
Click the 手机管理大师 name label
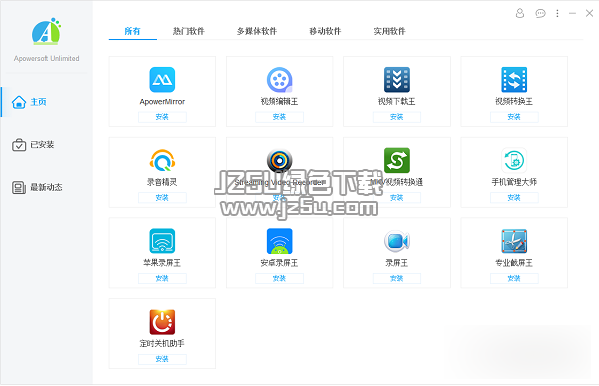click(x=514, y=182)
